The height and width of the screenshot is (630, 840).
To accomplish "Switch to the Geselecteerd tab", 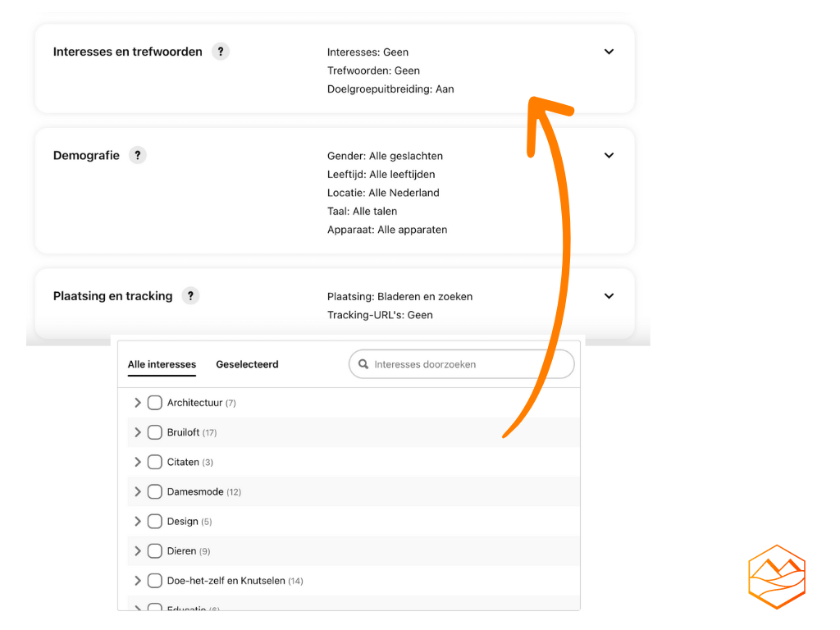I will (247, 364).
